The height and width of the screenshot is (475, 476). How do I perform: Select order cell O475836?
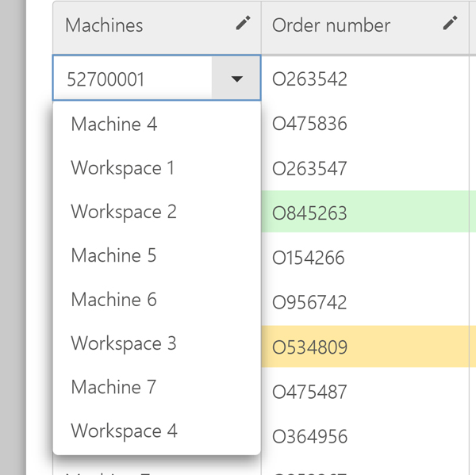366,124
